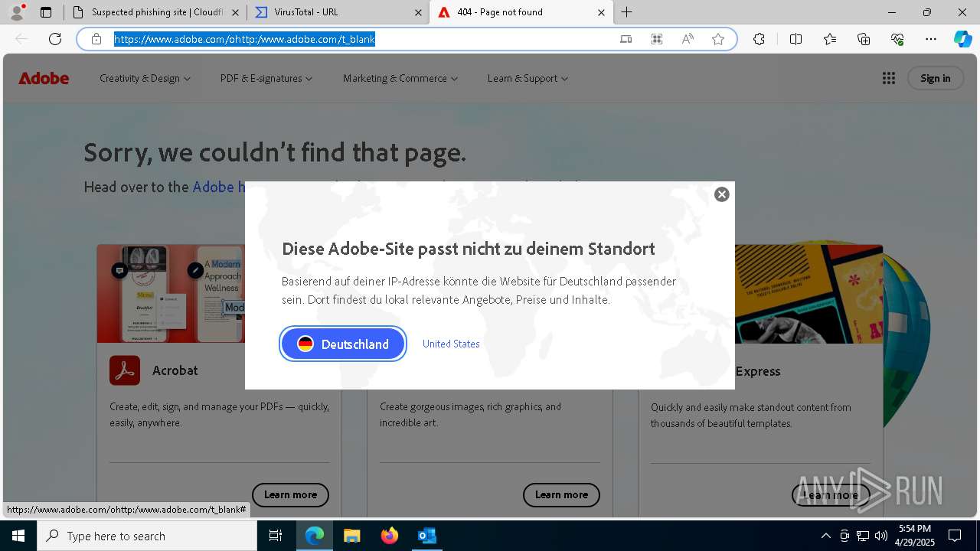Expand Learn & Support menu
The image size is (980, 551).
(x=528, y=78)
